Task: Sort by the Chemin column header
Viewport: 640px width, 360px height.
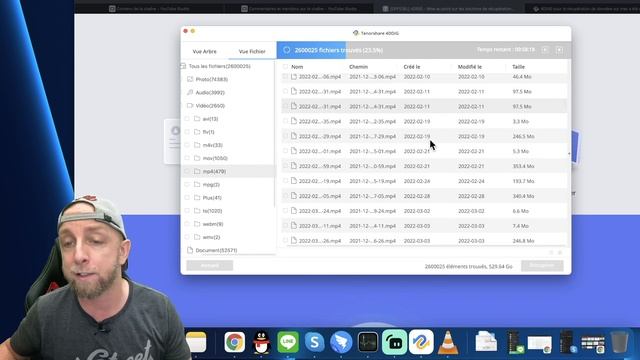Action: (358, 67)
